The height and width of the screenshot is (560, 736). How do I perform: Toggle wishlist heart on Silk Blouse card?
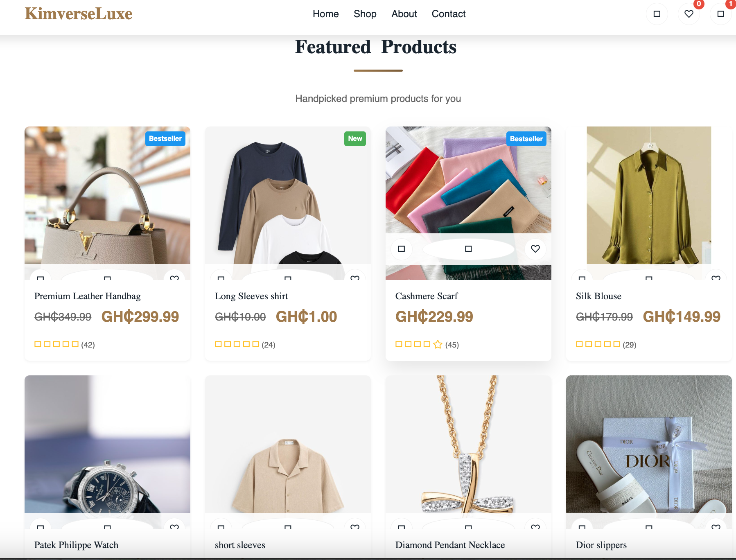[716, 278]
